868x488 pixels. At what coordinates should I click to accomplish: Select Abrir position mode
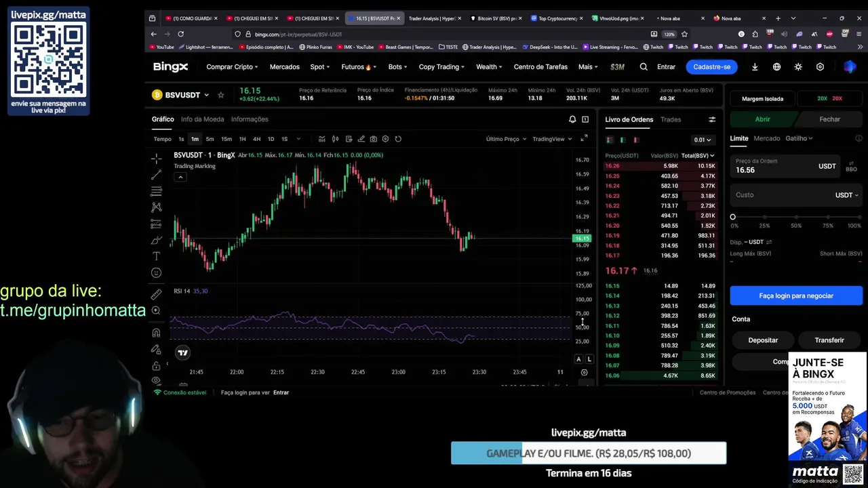(763, 119)
